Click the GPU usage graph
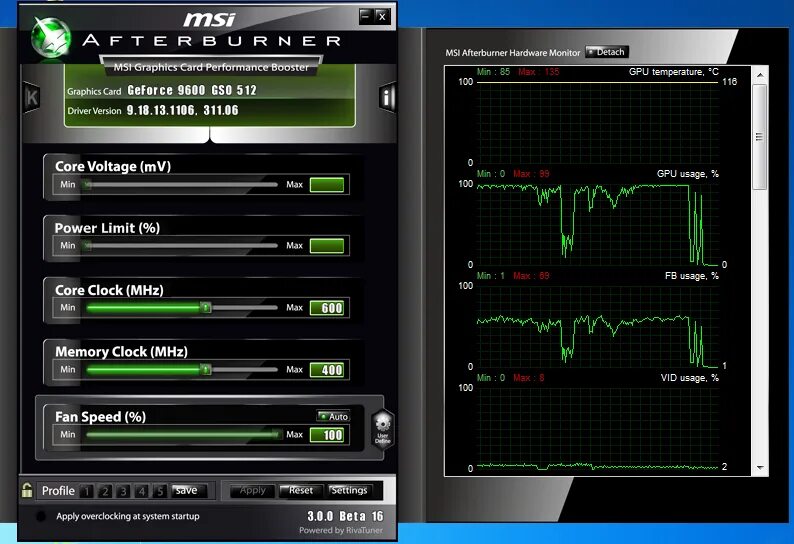Viewport: 794px width, 544px height. [x=598, y=224]
